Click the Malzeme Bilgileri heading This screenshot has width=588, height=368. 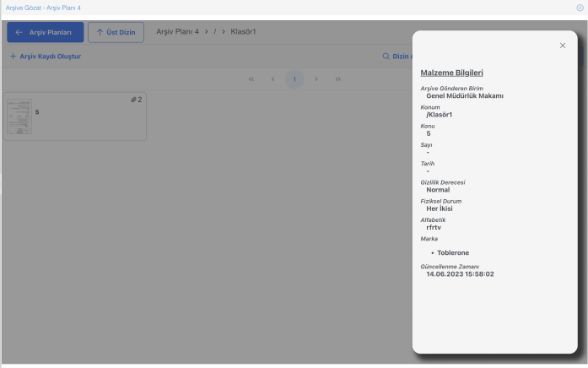451,73
